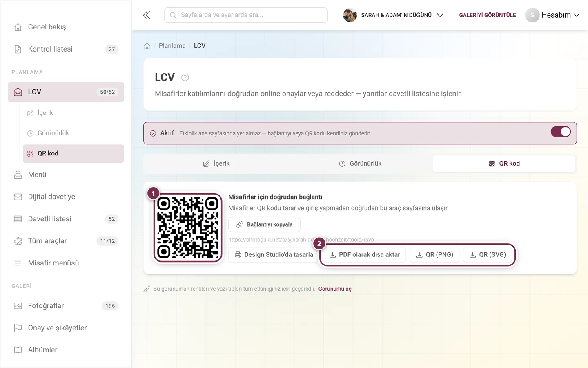Click the Menü cake icon in sidebar
Image resolution: width=588 pixels, height=368 pixels.
(18, 175)
